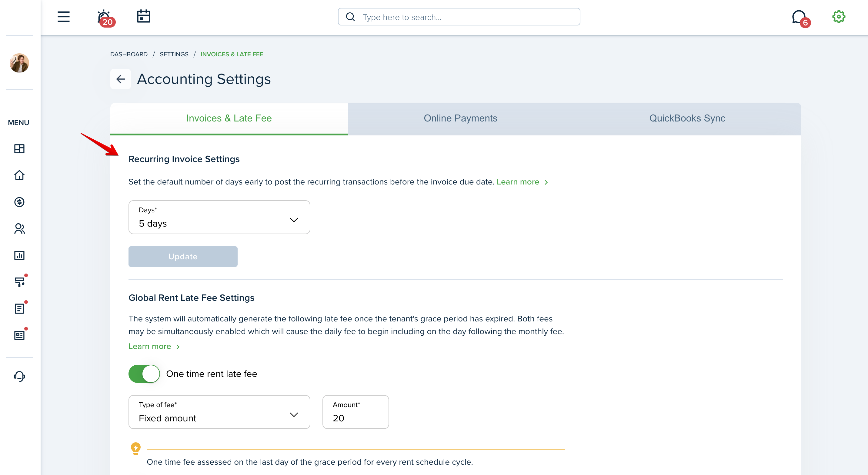This screenshot has width=868, height=475.
Task: Open the contacts people icon in sidebar
Action: click(x=19, y=229)
